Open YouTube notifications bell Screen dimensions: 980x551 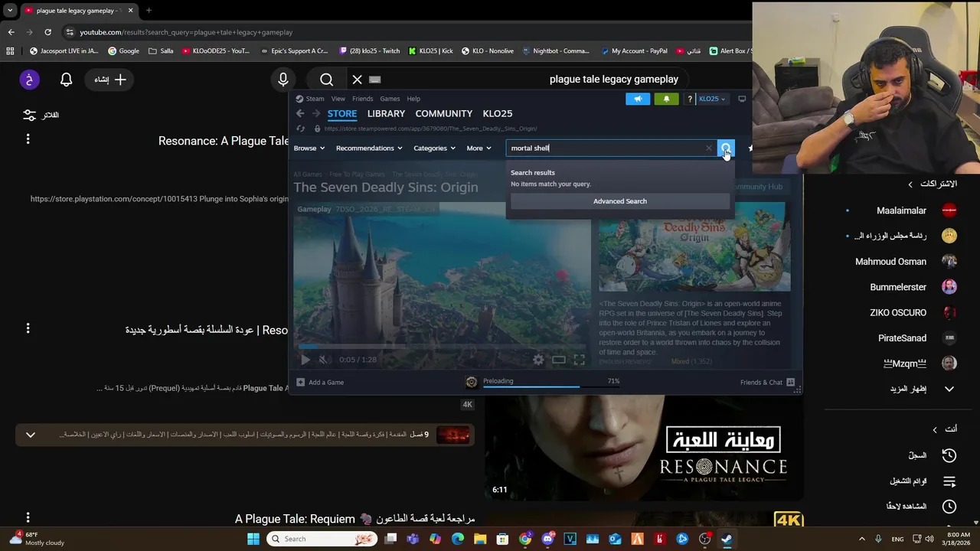[x=67, y=80]
